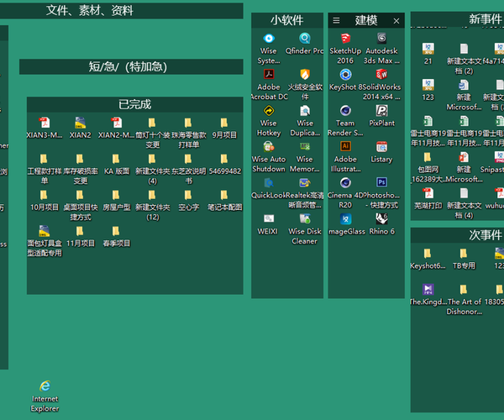Select the 小软件 fence title

(287, 20)
